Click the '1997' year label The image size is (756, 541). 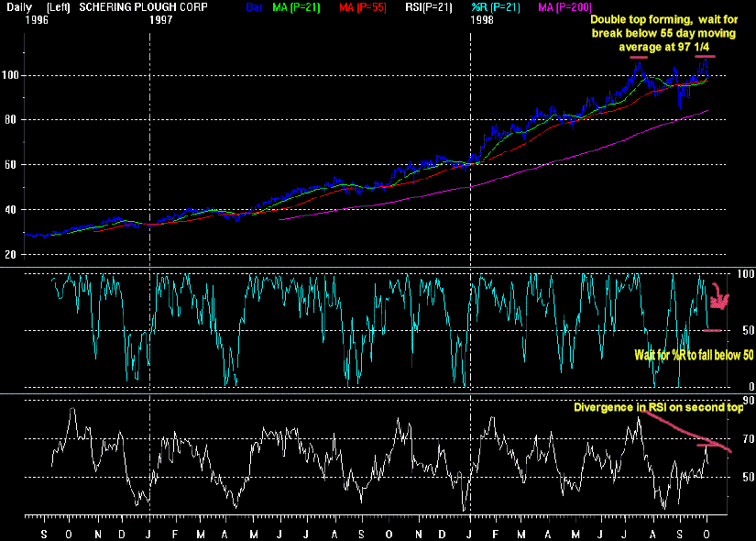(160, 20)
